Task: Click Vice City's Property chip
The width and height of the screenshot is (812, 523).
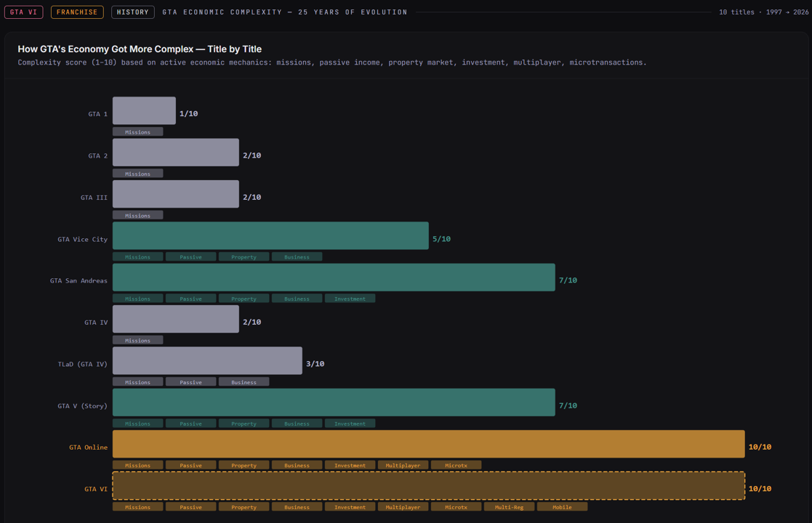Action: [244, 257]
